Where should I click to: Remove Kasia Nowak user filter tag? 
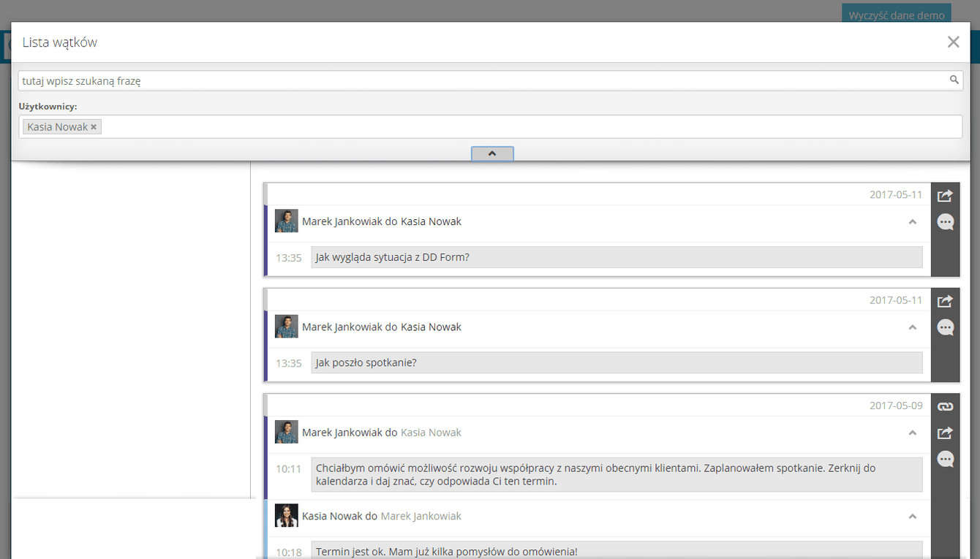94,127
